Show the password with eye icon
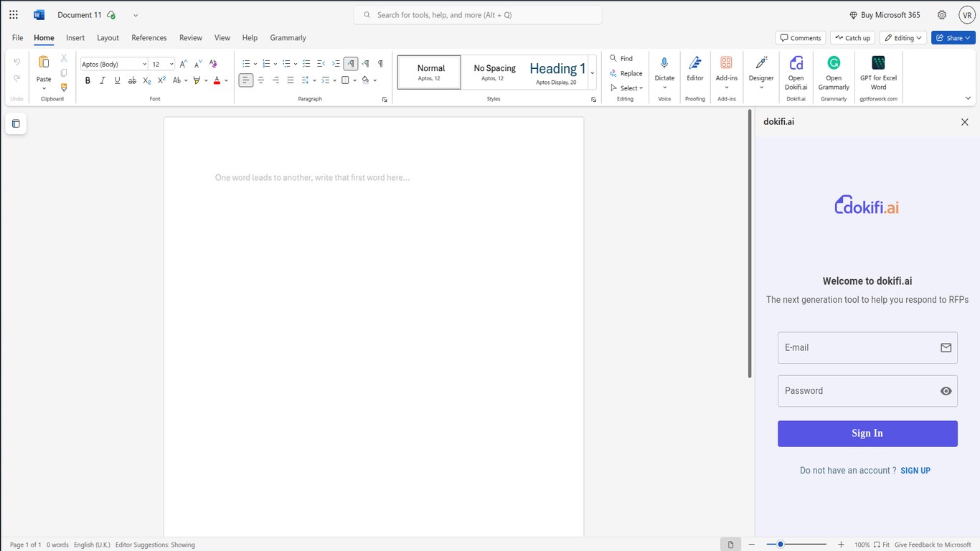 (946, 391)
